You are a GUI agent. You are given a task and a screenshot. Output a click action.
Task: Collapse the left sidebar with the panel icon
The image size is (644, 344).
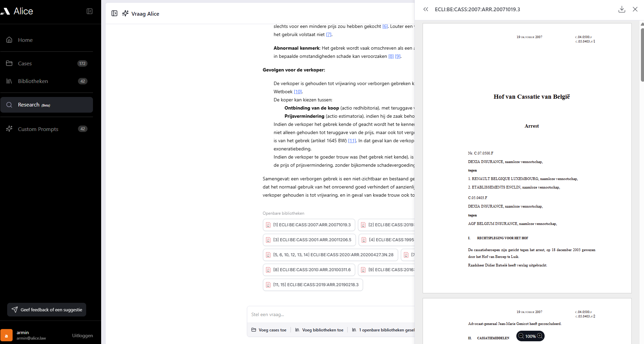[x=90, y=11]
